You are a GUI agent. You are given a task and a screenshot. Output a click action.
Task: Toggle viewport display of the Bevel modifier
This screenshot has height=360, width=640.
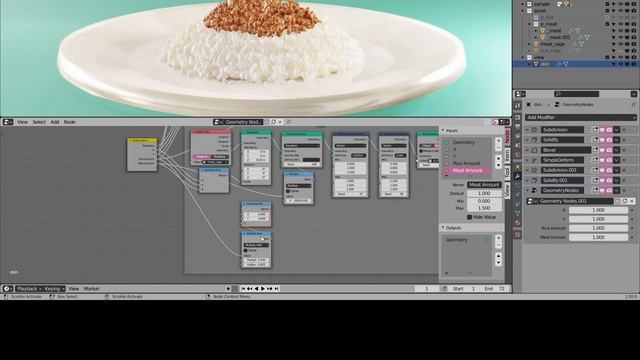602,150
